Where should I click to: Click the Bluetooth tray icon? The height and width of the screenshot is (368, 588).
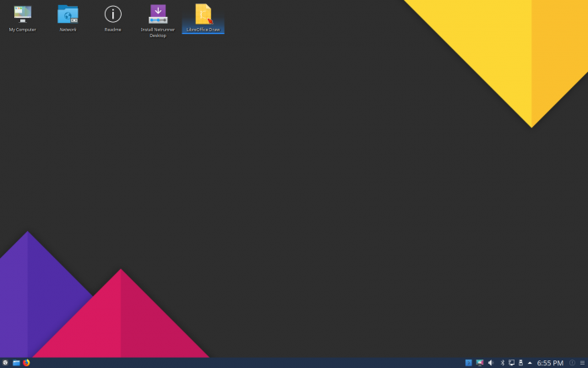pos(502,363)
